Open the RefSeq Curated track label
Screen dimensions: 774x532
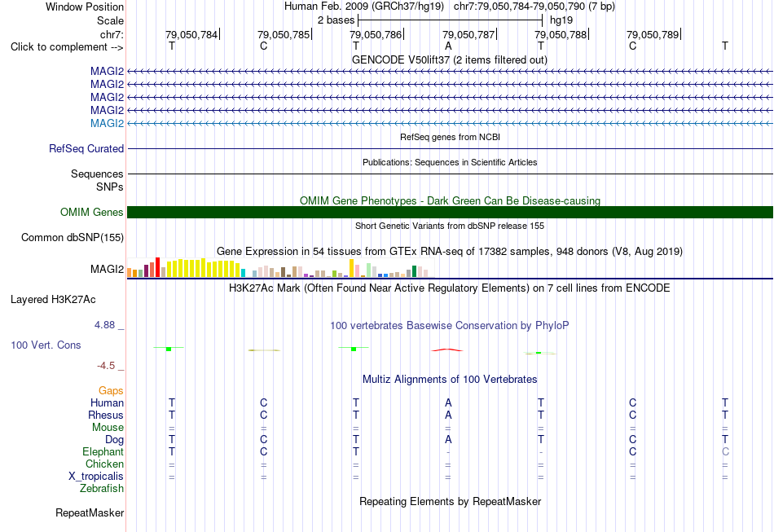(x=86, y=148)
